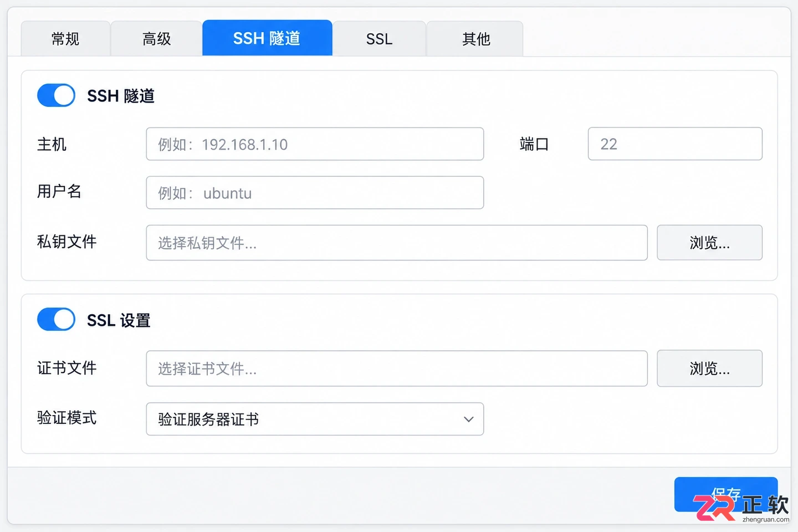The height and width of the screenshot is (532, 798).
Task: Browse for the 私钥文件
Action: [709, 243]
